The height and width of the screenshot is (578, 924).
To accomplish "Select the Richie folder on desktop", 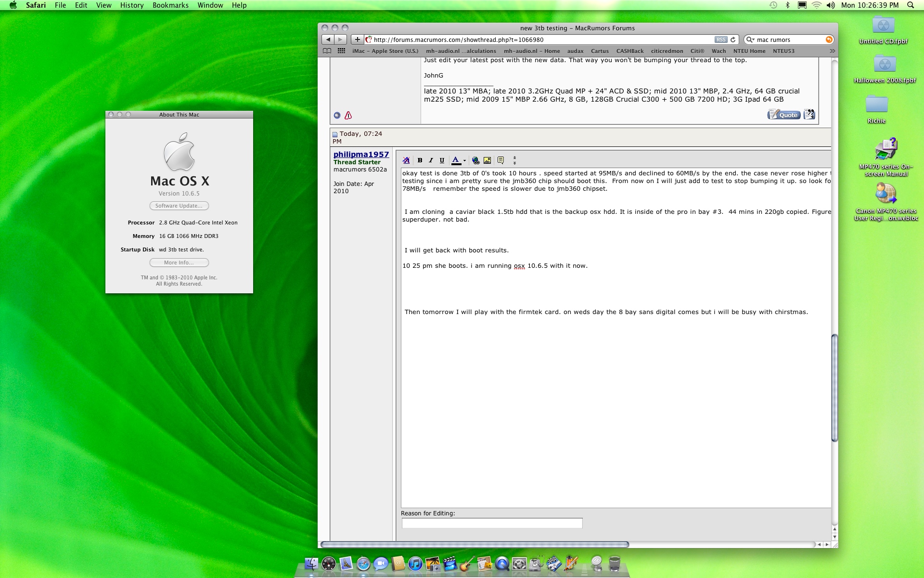I will (x=876, y=109).
